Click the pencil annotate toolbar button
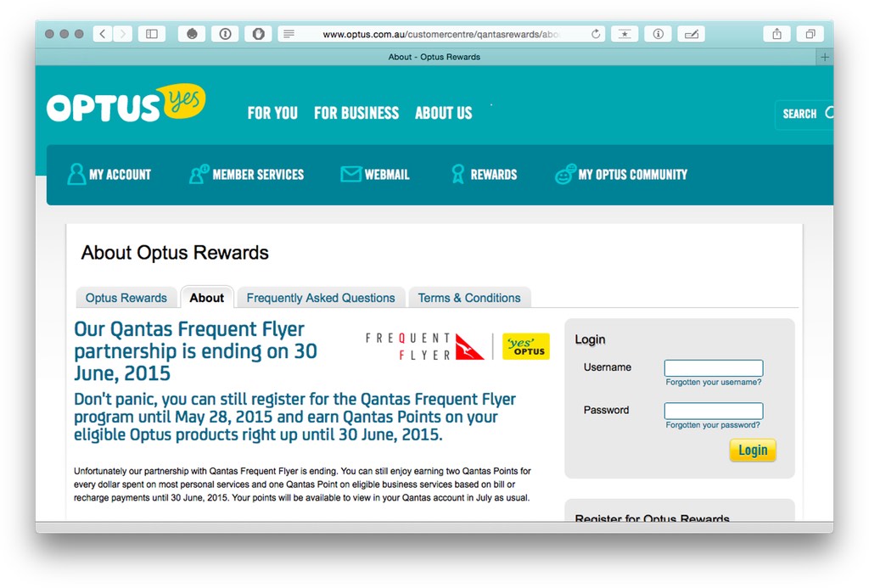Viewport: 869px width, 588px height. point(691,34)
